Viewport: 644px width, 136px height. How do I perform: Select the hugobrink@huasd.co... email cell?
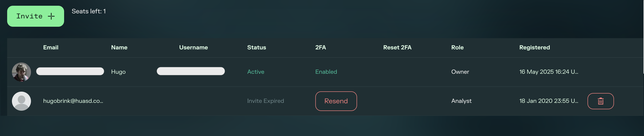point(73,101)
